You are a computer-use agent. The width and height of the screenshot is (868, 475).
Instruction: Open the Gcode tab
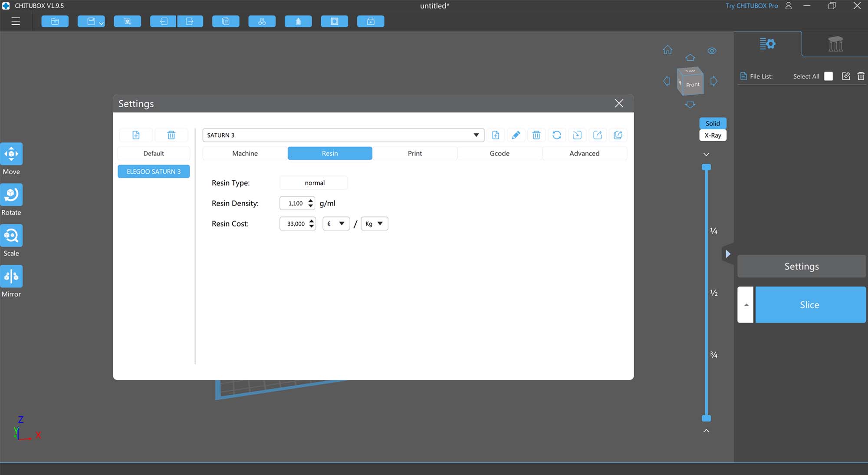click(500, 153)
